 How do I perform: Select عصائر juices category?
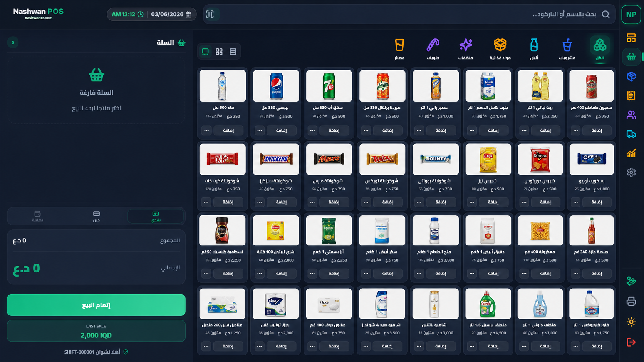click(399, 49)
